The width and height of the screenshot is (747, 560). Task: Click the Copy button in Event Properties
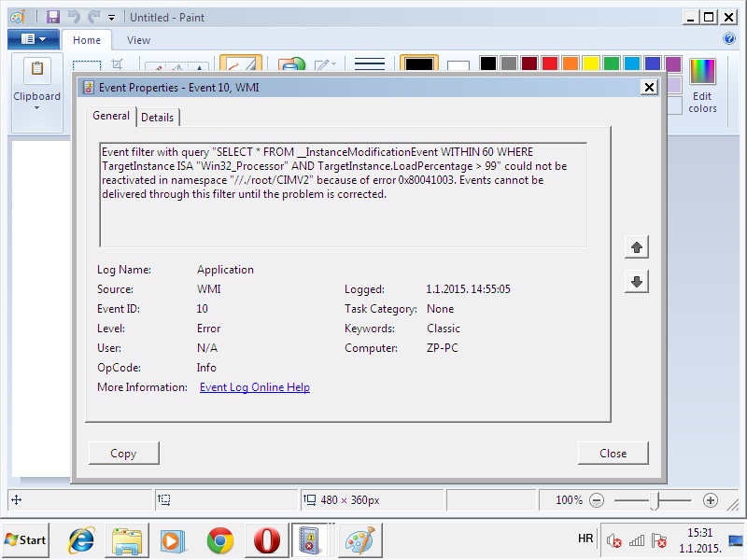coord(123,453)
